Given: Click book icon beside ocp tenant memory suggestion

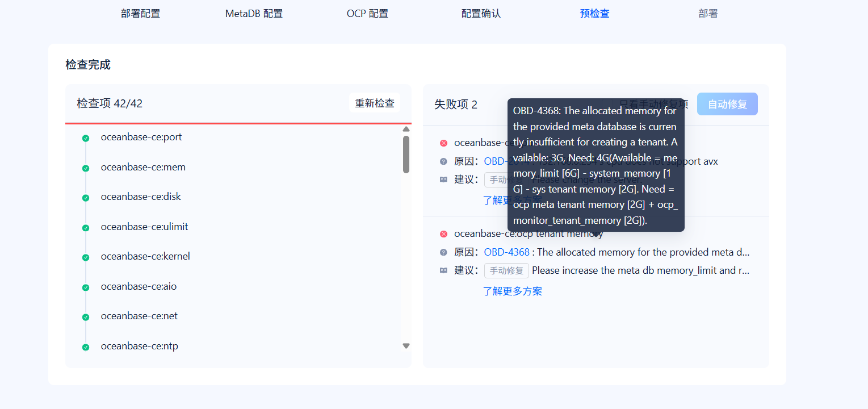Looking at the screenshot, I should point(443,270).
